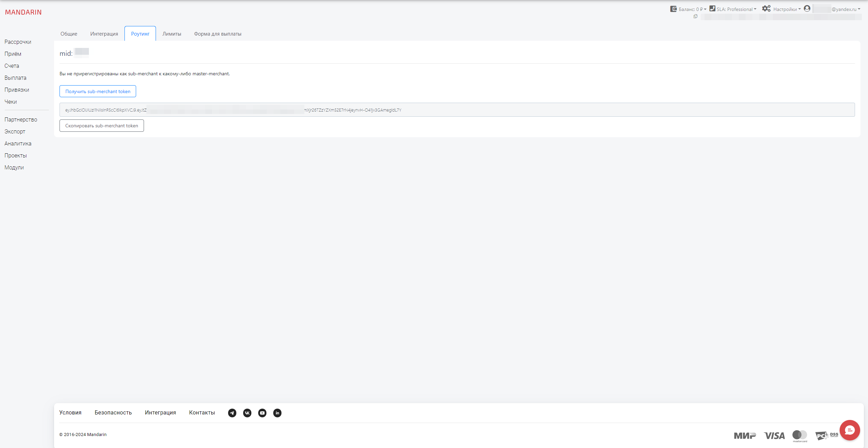Open Аналитика in the sidebar
The height and width of the screenshot is (448, 868).
tap(18, 143)
